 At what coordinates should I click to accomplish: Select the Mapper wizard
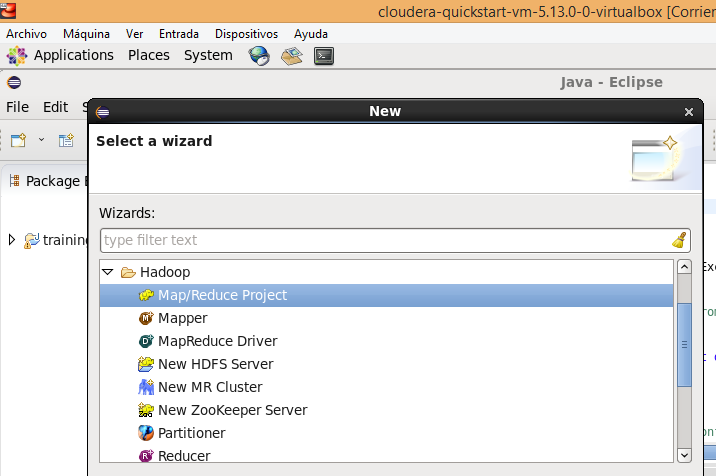click(183, 318)
